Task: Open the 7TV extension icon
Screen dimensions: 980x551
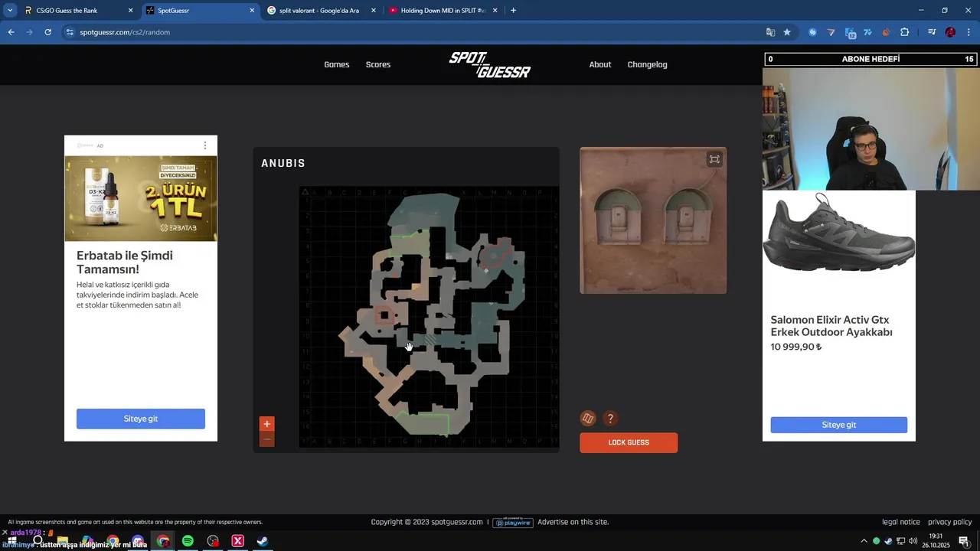Action: click(867, 32)
